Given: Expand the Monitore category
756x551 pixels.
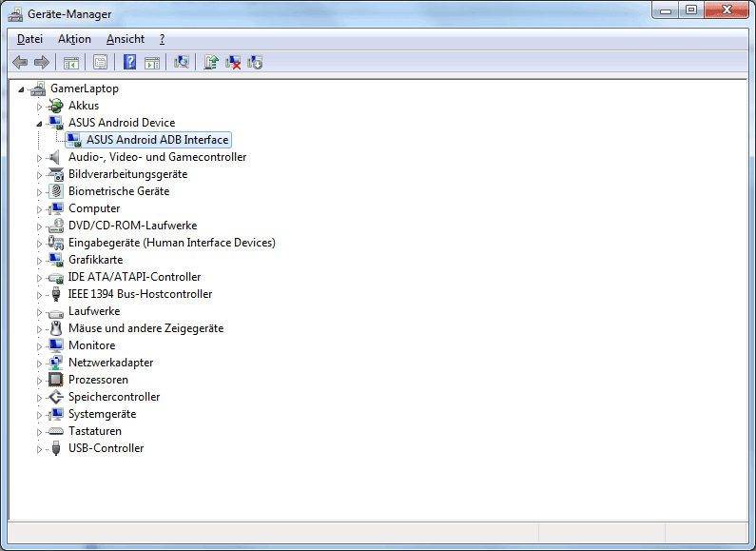Looking at the screenshot, I should click(39, 346).
